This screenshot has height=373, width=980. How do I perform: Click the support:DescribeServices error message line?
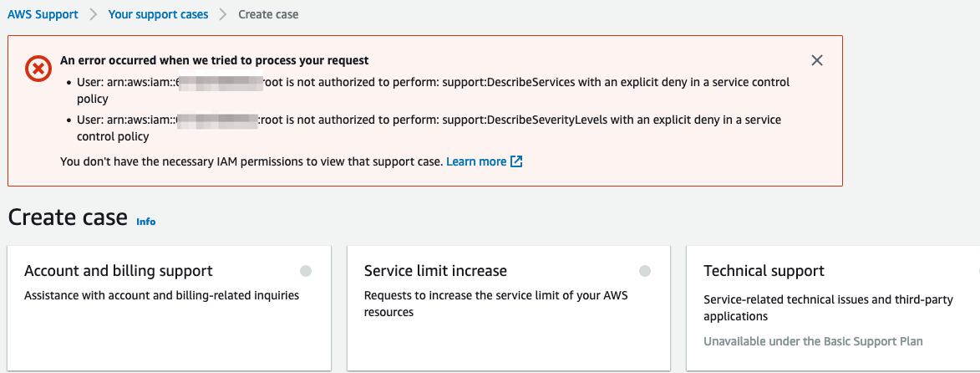(x=431, y=90)
